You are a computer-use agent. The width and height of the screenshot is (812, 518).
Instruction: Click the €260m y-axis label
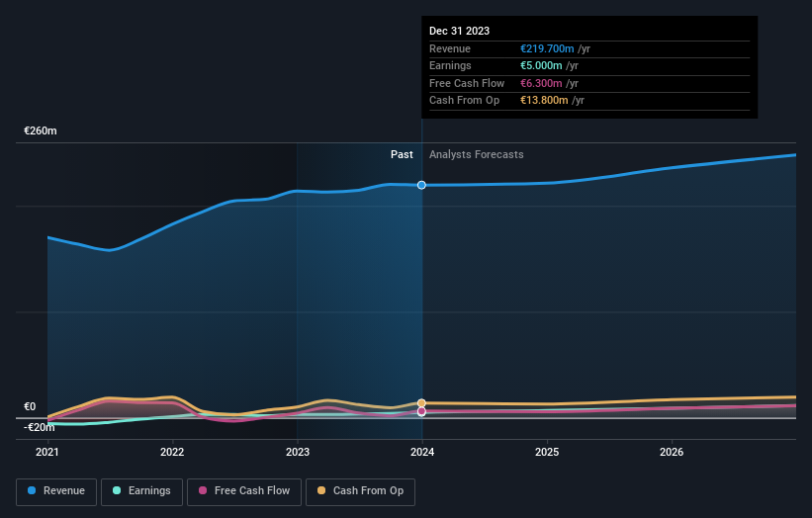click(41, 130)
